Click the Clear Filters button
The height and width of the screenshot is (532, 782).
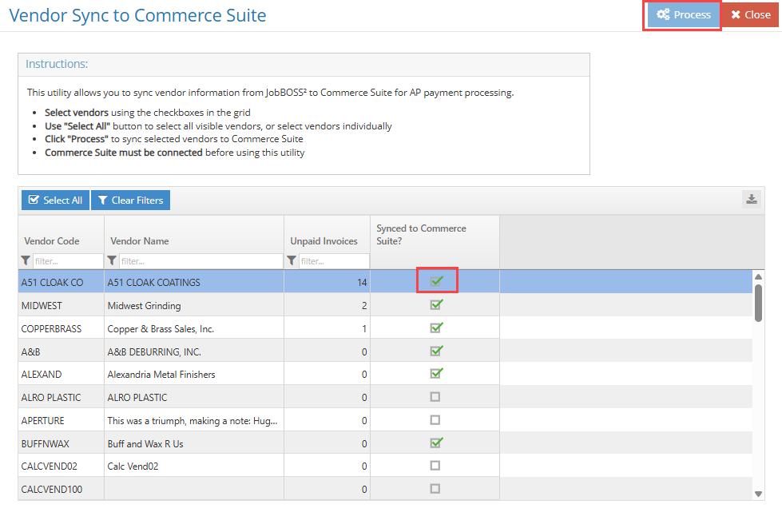[130, 200]
